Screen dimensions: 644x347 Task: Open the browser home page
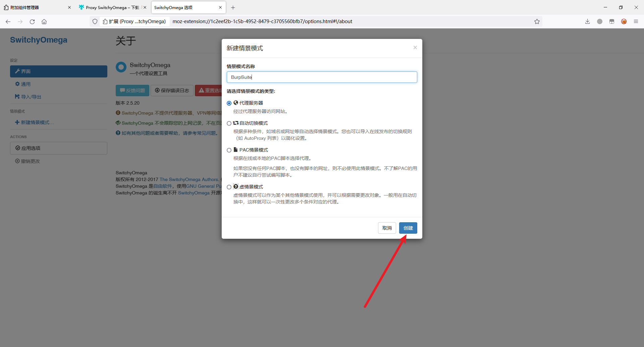[44, 21]
